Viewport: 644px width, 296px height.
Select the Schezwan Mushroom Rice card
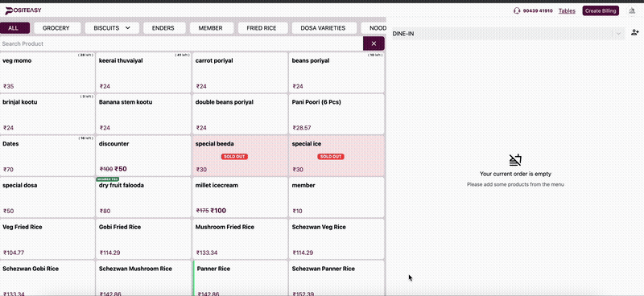(143, 278)
